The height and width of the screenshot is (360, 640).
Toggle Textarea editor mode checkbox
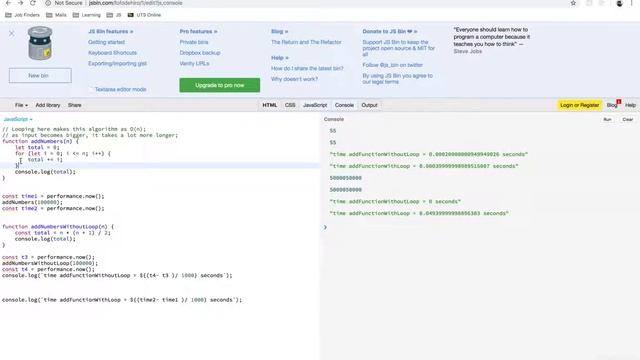coord(91,89)
